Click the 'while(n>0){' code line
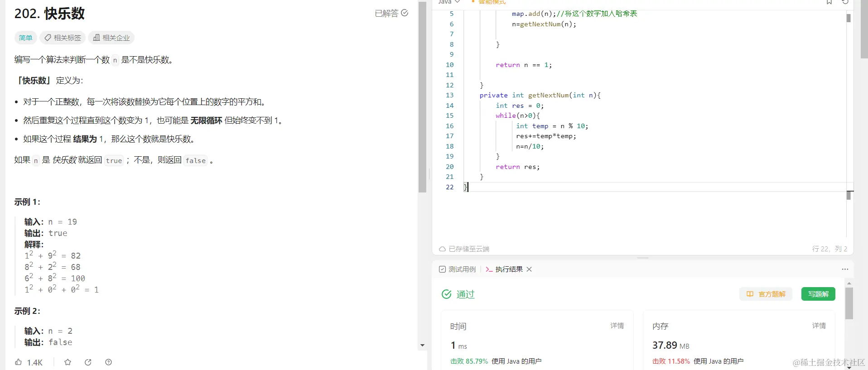 point(518,115)
